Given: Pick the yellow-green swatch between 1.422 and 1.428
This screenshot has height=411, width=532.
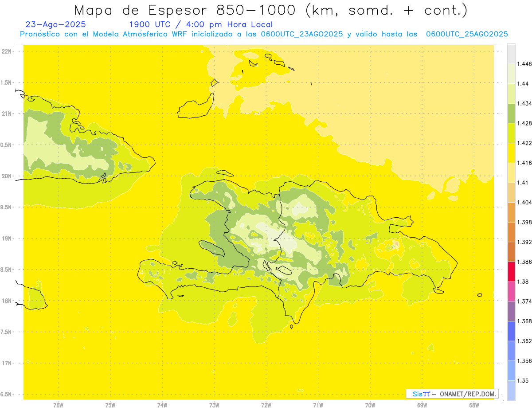Looking at the screenshot, I should tap(511, 133).
